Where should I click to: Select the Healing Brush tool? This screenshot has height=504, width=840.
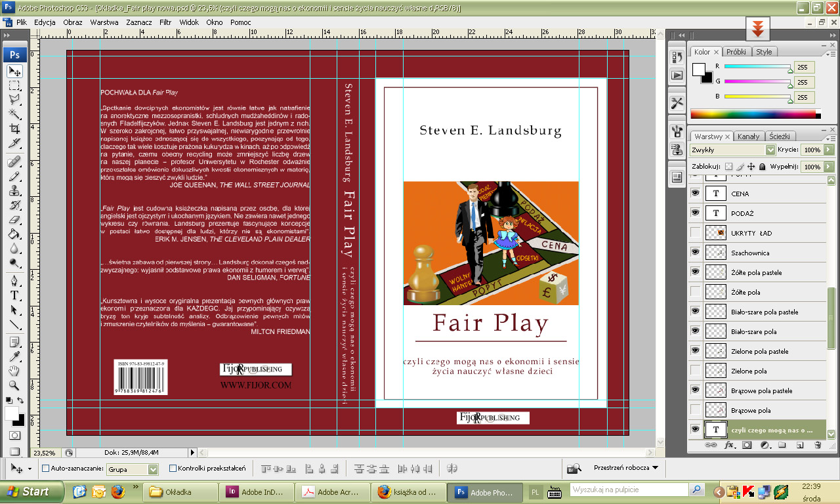click(14, 162)
